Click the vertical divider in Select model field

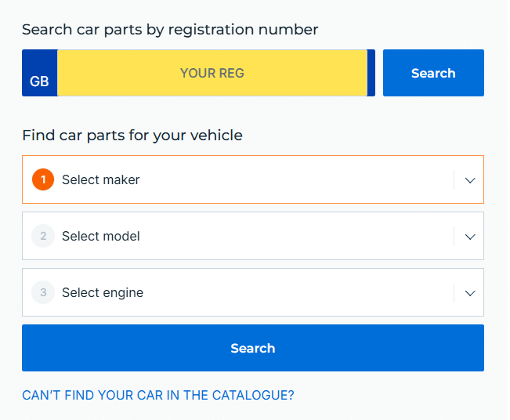(454, 236)
